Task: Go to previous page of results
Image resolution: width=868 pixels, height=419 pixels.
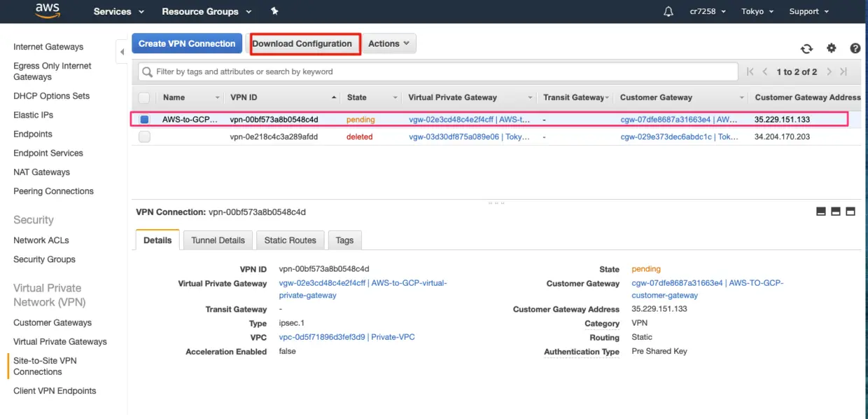Action: click(765, 71)
